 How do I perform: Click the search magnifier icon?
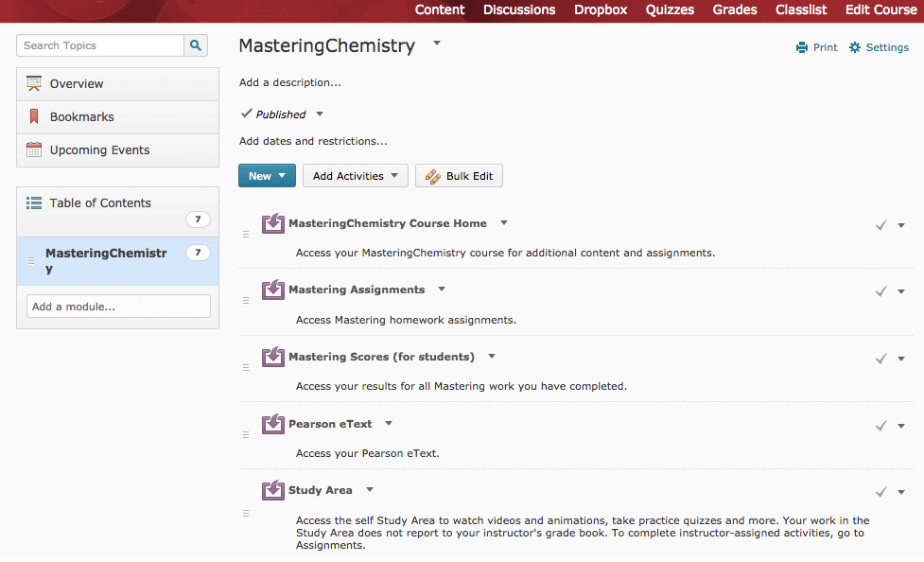click(x=196, y=45)
